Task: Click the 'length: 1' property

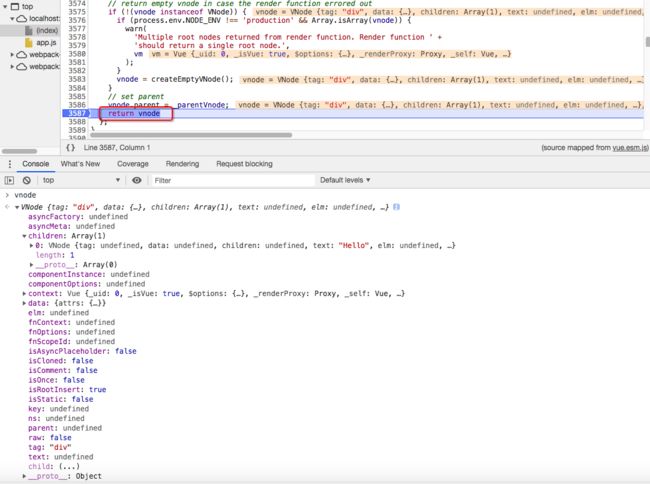Action: [x=55, y=255]
